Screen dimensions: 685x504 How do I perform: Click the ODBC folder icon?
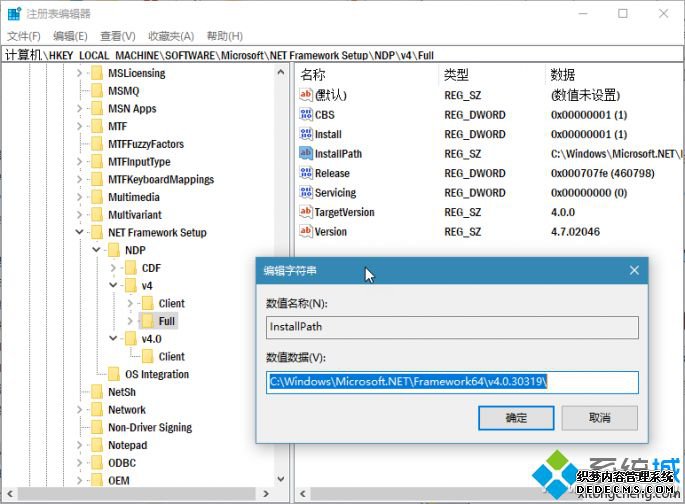coord(97,463)
